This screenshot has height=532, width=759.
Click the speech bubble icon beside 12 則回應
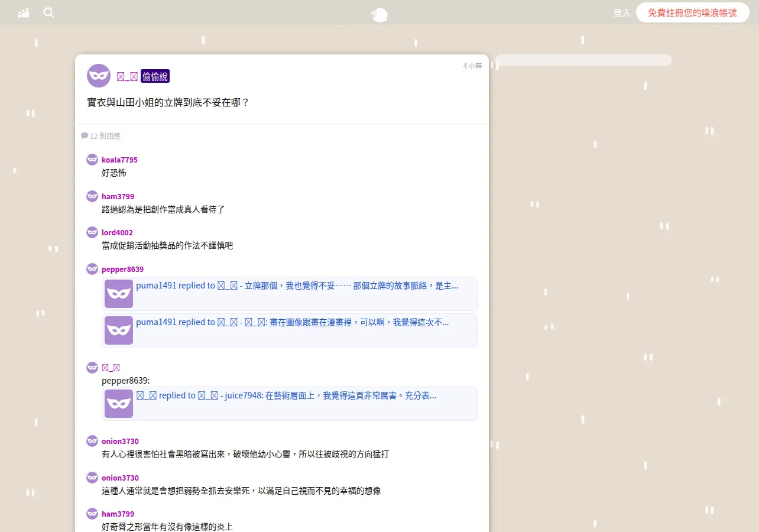(85, 136)
